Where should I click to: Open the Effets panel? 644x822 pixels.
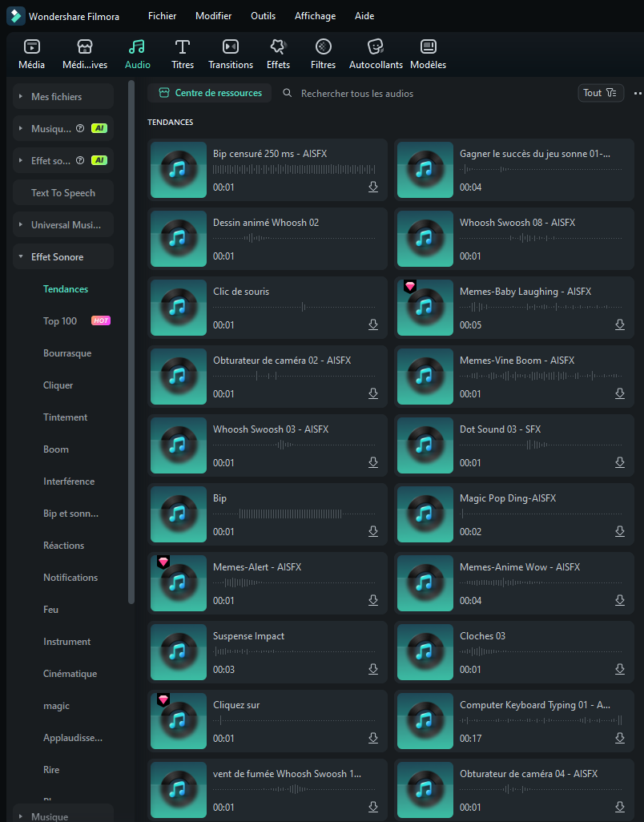[x=278, y=54]
